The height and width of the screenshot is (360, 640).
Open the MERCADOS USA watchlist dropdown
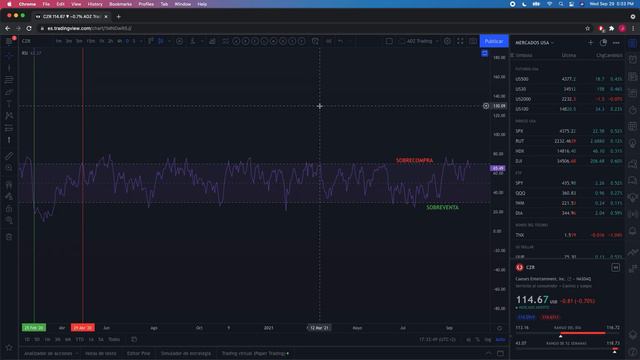[534, 42]
